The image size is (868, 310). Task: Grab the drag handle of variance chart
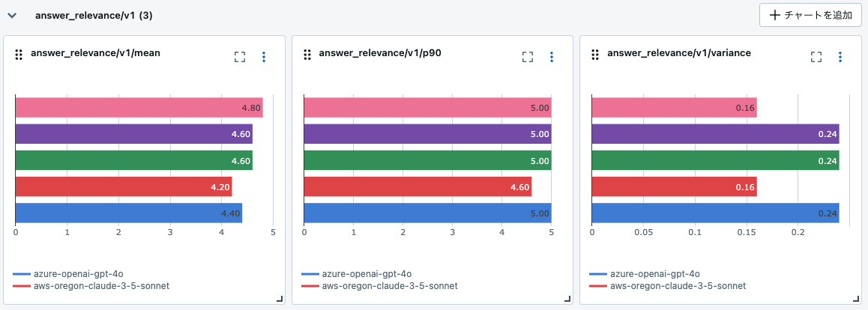595,54
